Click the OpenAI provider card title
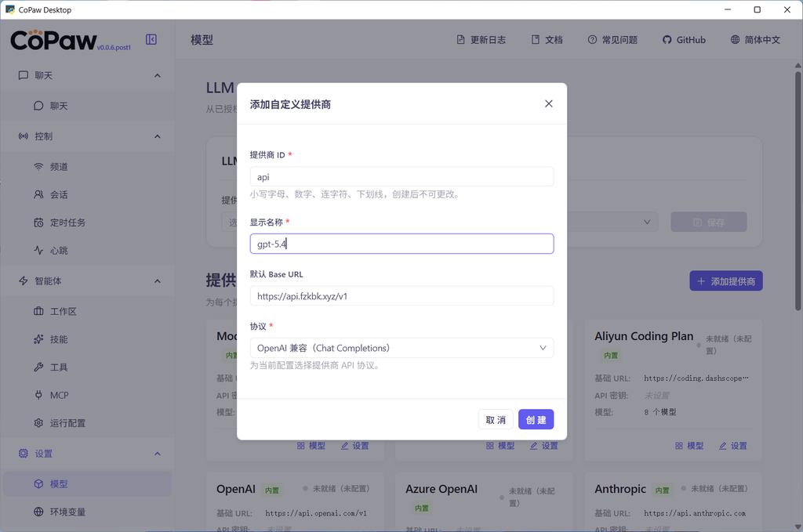The image size is (803, 532). 235,489
